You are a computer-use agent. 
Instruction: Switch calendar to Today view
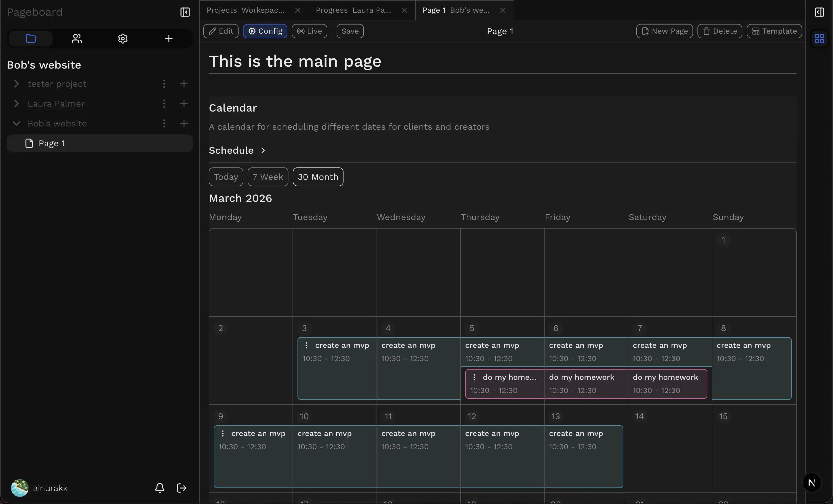pyautogui.click(x=226, y=177)
